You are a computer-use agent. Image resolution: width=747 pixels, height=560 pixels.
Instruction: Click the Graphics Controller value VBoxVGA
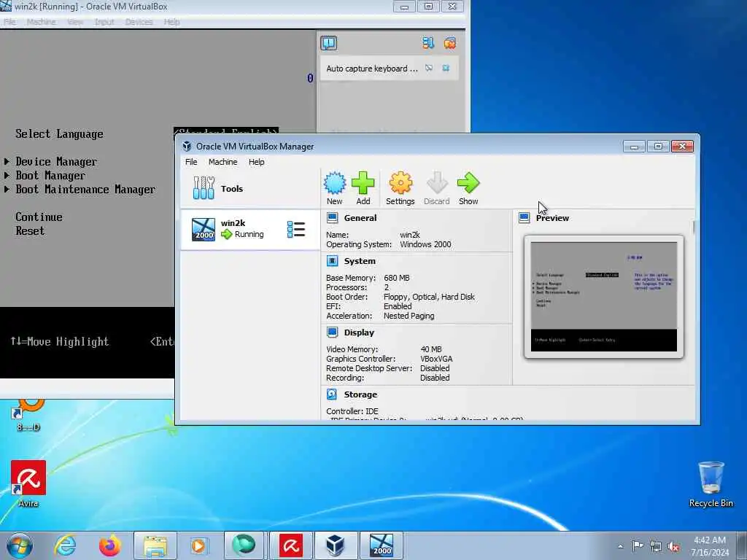click(x=436, y=359)
